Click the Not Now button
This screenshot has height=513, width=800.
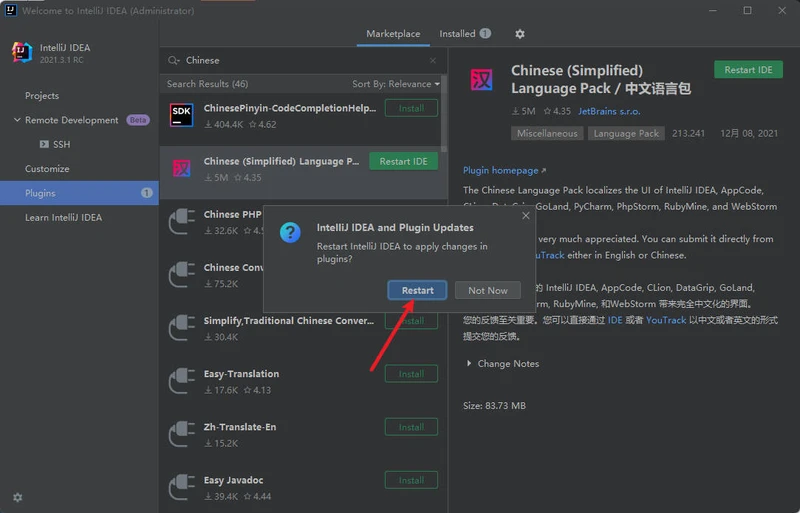point(488,290)
